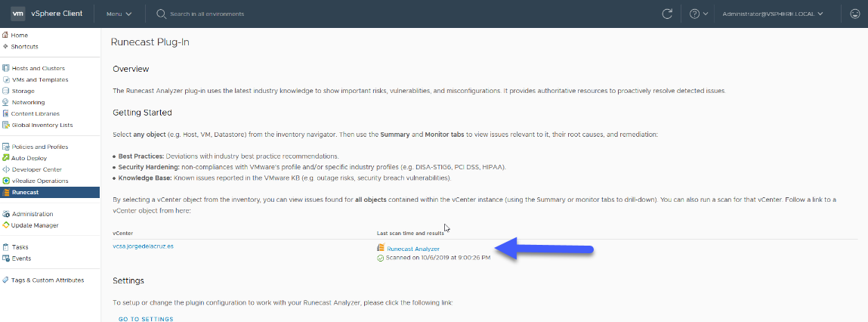Image resolution: width=868 pixels, height=322 pixels.
Task: Expand the help menu chevron
Action: coord(706,14)
